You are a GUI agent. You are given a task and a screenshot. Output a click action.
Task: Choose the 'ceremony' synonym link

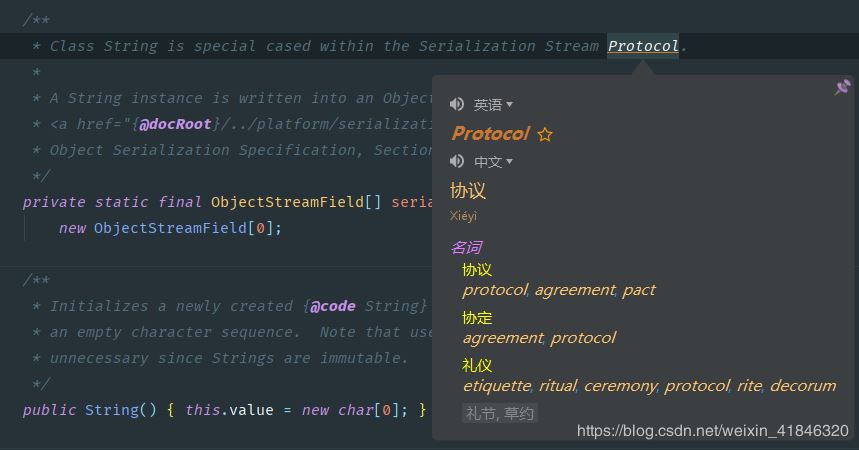620,386
